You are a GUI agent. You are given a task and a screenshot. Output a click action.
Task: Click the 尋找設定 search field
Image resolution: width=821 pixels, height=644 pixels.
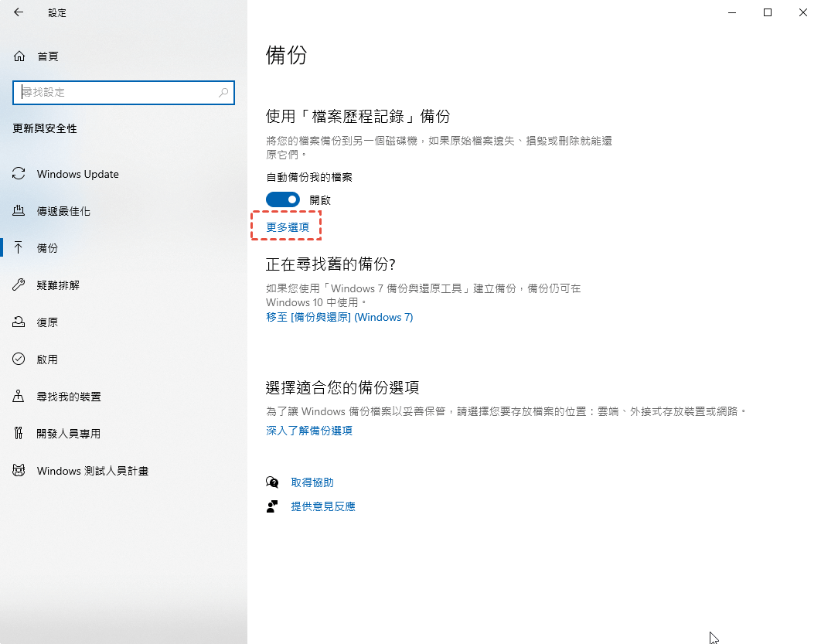116,92
